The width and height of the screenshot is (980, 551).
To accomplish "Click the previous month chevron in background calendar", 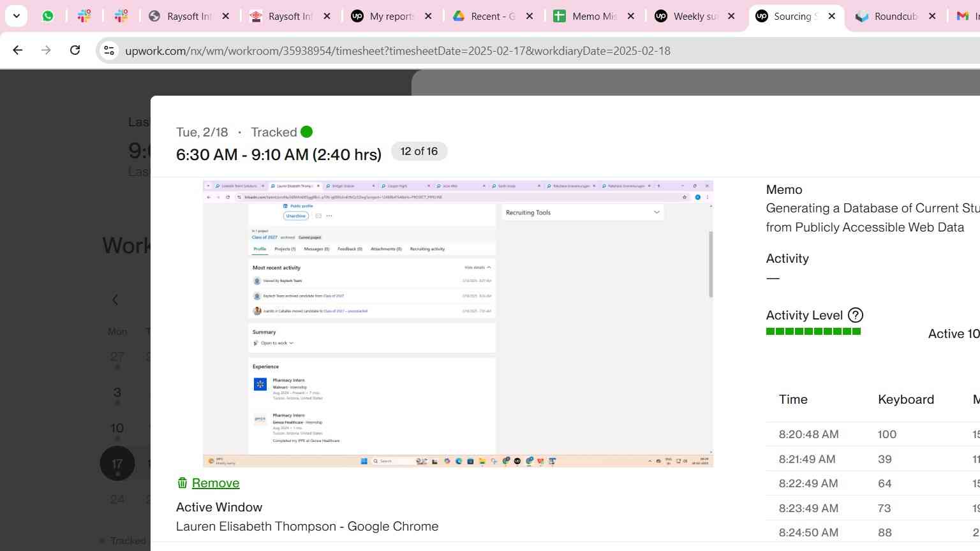I will click(115, 300).
